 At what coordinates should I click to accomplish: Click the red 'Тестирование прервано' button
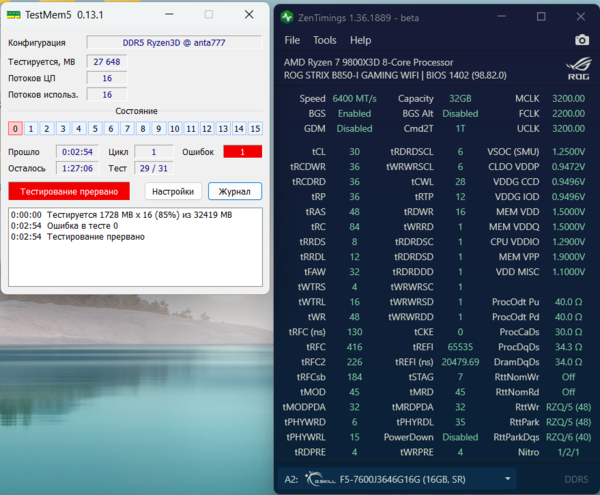(69, 191)
